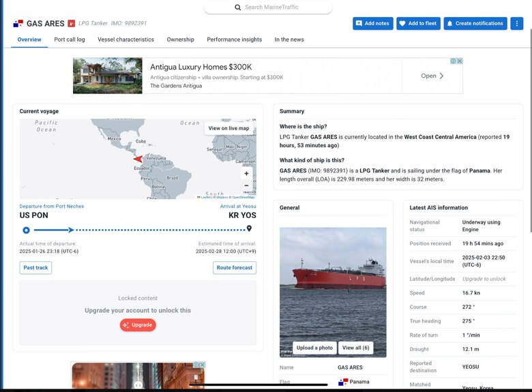Click 'Underway using Engine' status text
Viewport: 532px width, 392px height.
point(481,226)
